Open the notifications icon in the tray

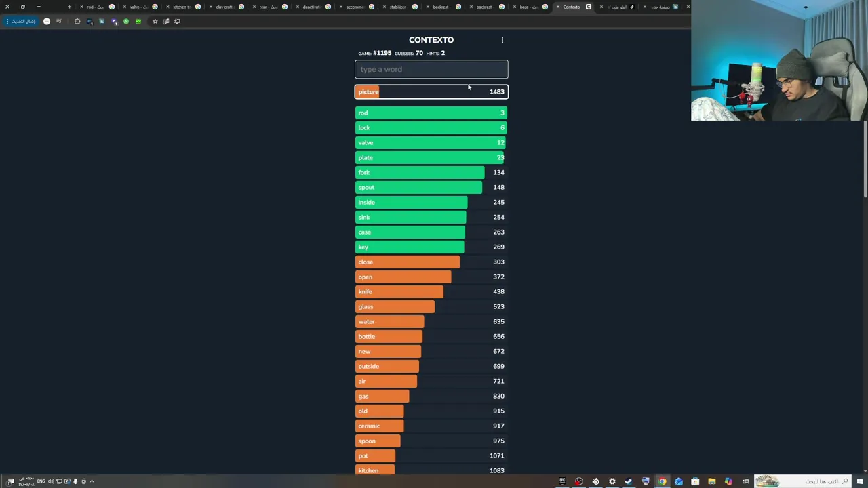click(x=10, y=481)
